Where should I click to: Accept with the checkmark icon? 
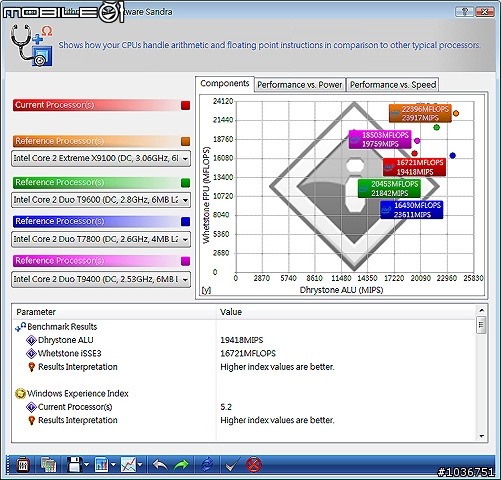232,464
